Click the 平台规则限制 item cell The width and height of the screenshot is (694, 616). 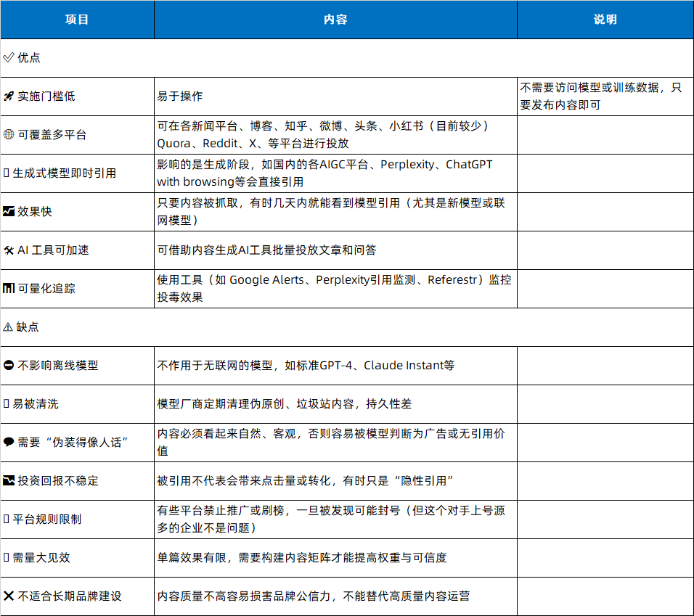pyautogui.click(x=49, y=519)
